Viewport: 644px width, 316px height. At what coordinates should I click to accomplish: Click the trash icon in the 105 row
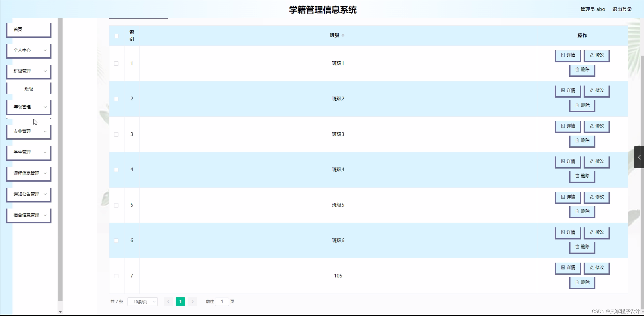coord(577,282)
